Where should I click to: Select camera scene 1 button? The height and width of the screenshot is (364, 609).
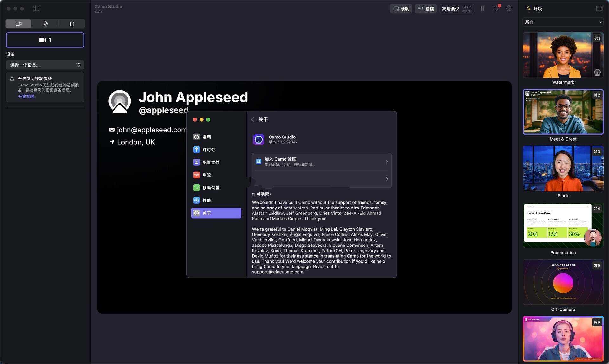point(45,40)
